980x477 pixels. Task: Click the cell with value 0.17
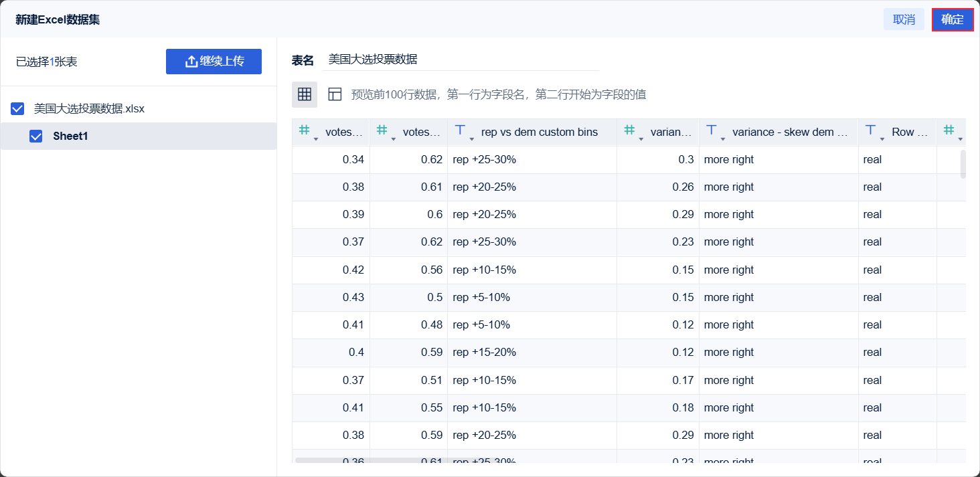(658, 381)
